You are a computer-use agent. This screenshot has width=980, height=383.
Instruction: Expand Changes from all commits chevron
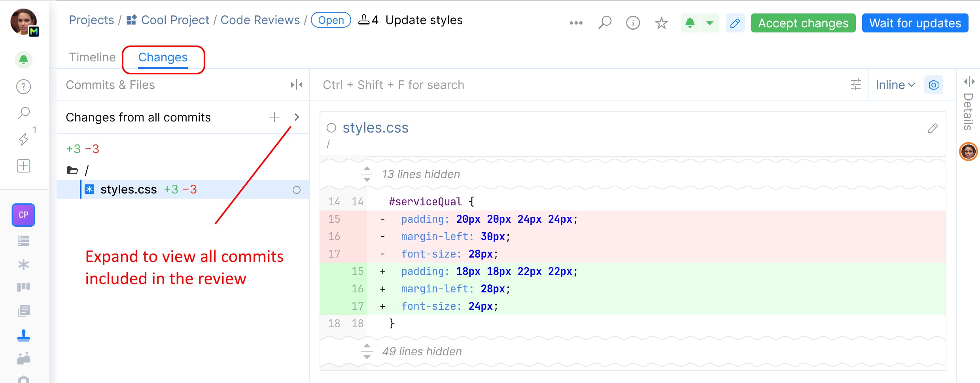click(x=297, y=117)
